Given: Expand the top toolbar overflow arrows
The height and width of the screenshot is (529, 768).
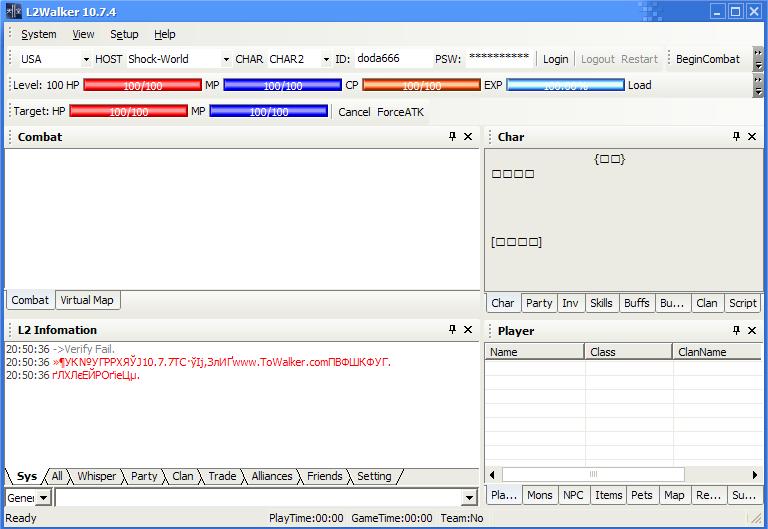Looking at the screenshot, I should pyautogui.click(x=758, y=59).
